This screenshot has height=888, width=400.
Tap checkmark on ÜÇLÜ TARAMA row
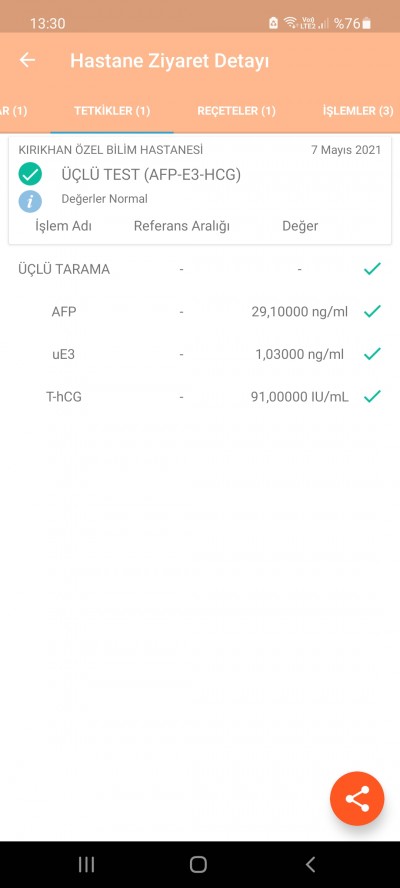(372, 269)
